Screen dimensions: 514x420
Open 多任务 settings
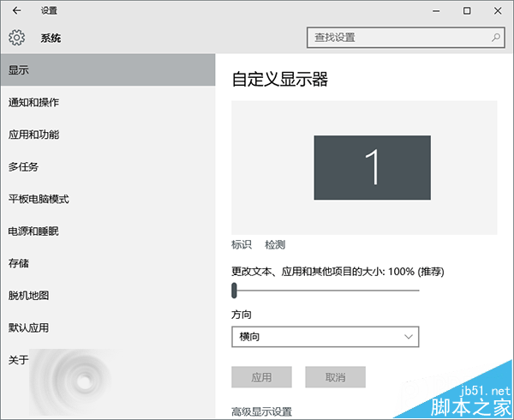coord(108,166)
